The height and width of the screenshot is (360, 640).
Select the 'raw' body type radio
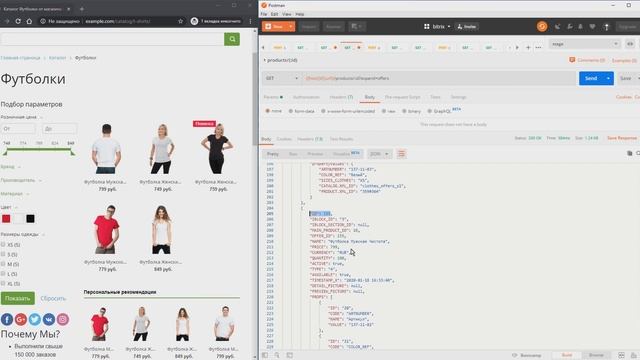[384, 111]
